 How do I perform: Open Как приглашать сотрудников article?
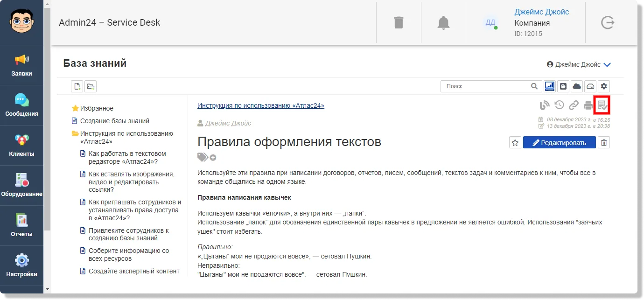[x=135, y=210]
